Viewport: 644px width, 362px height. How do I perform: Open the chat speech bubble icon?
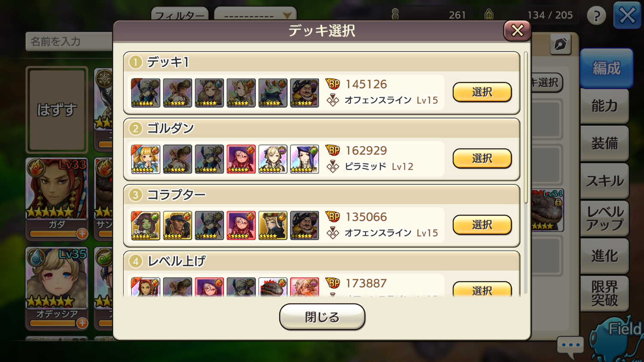(x=571, y=346)
